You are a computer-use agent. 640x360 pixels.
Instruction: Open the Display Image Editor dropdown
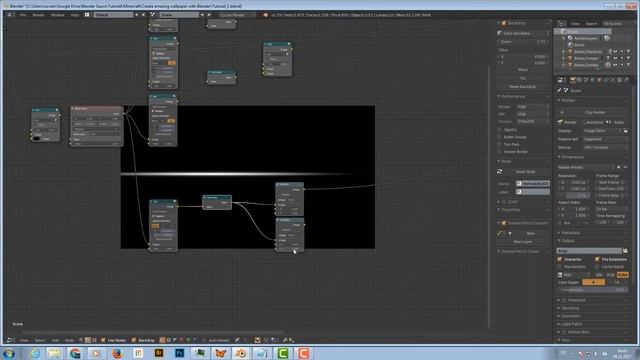pos(602,131)
